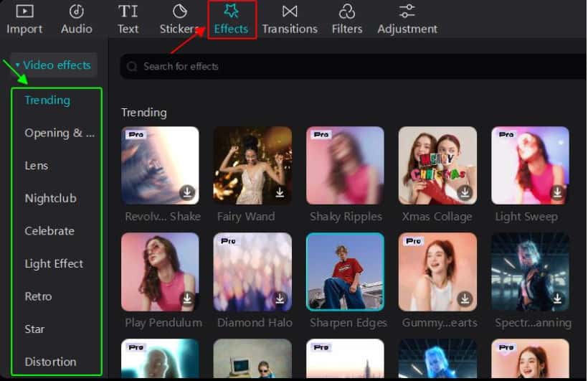The width and height of the screenshot is (588, 381).
Task: Pick the Shaky Ripples effect thumbnail
Action: click(345, 166)
